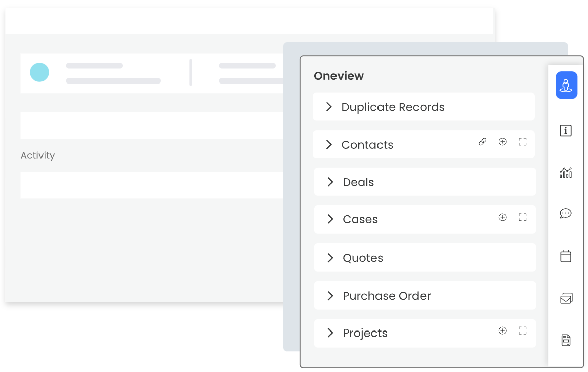Open the info icon in sidebar
588x372 pixels.
(566, 131)
